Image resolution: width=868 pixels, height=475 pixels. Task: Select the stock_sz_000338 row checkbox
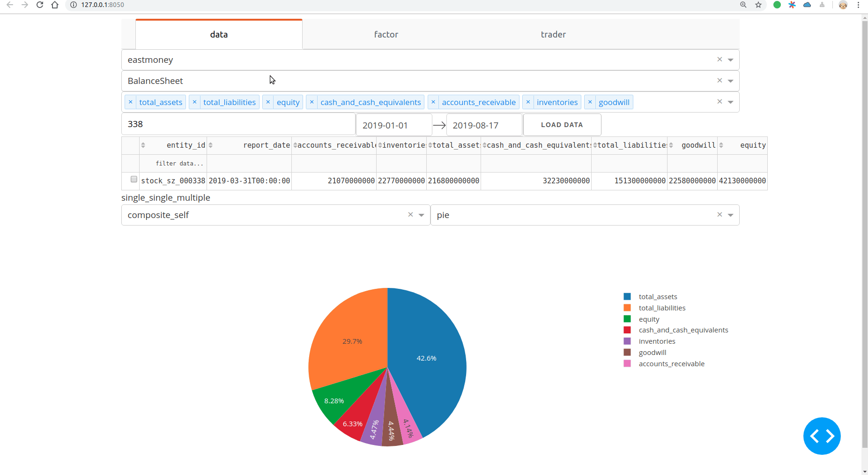click(134, 179)
